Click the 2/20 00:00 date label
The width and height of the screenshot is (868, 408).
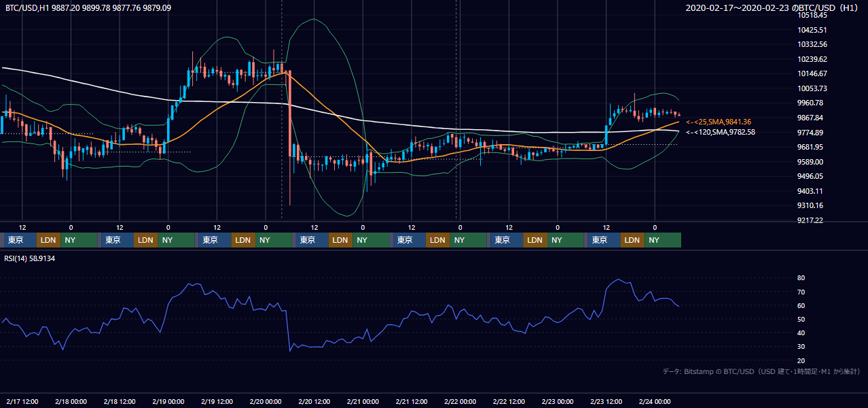(265, 401)
